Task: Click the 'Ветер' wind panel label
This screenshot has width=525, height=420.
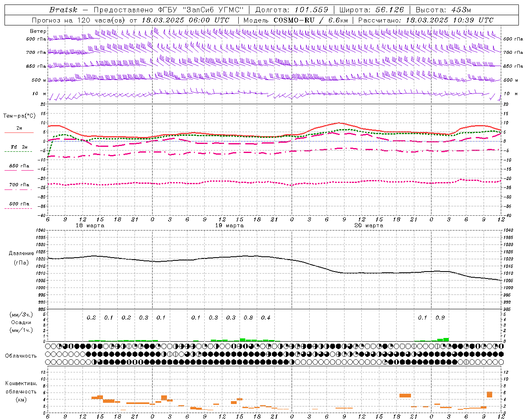Action: tap(38, 31)
